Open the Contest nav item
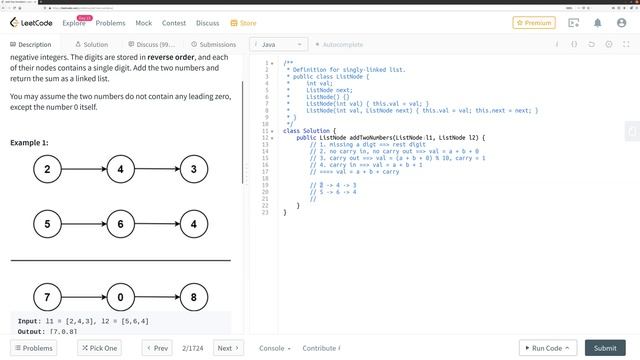Viewport: 640px width, 360px height. [174, 23]
